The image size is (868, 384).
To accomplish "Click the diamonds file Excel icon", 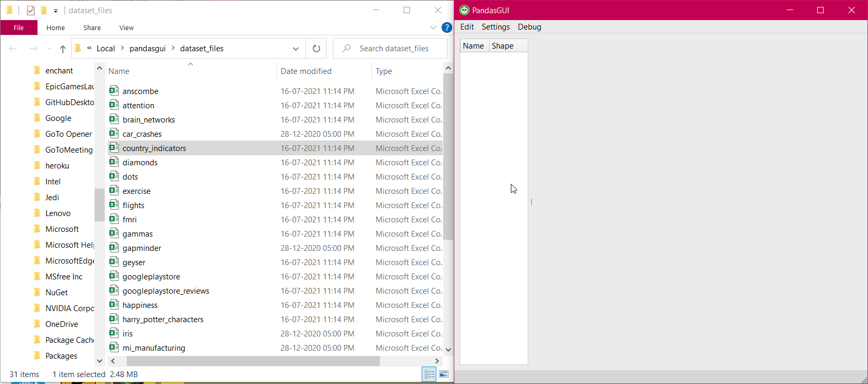I will pos(114,162).
